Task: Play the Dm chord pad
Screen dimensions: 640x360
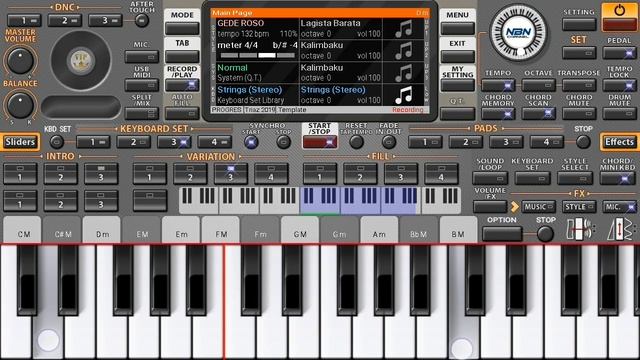Action: tap(102, 230)
